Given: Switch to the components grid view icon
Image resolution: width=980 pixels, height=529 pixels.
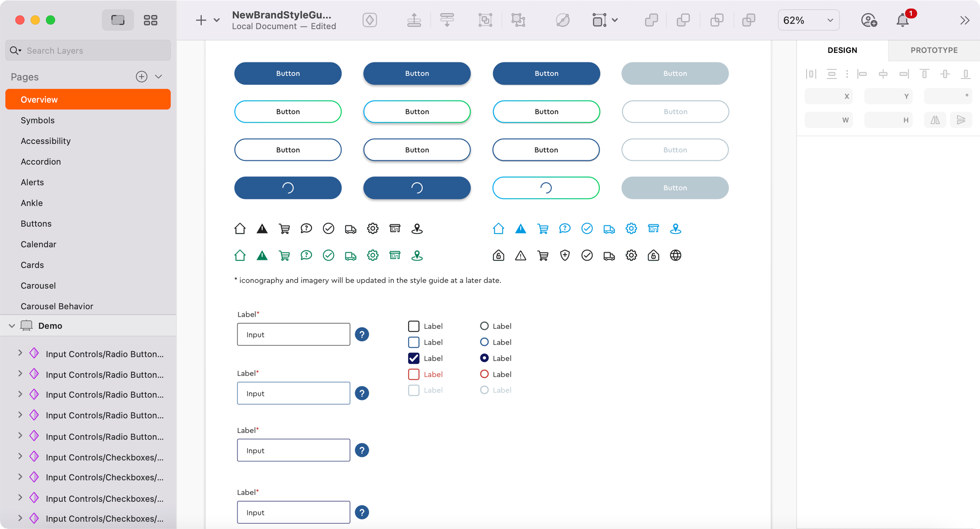Looking at the screenshot, I should click(151, 20).
